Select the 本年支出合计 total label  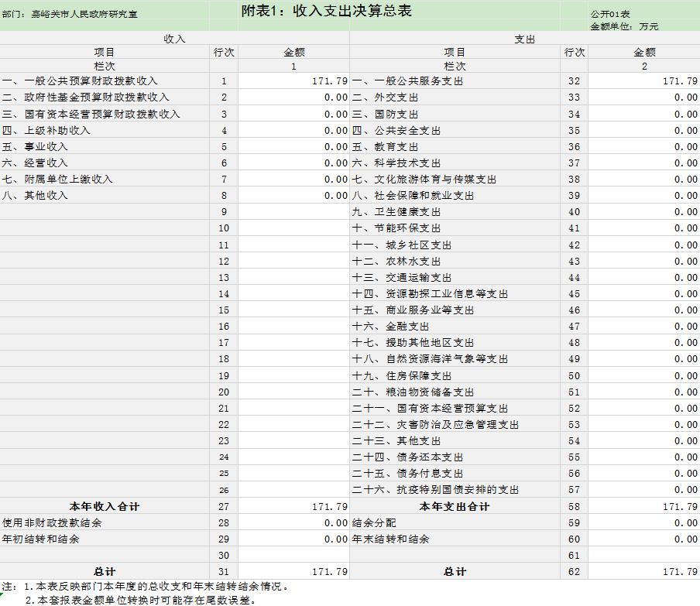(455, 506)
